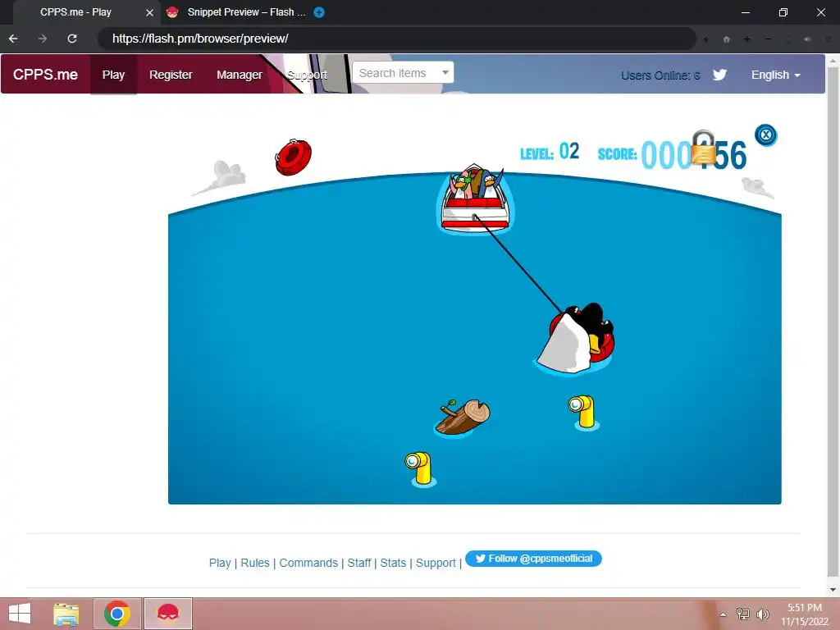Click the star bookmark icon in toolbar
840x630 pixels.
coord(706,39)
